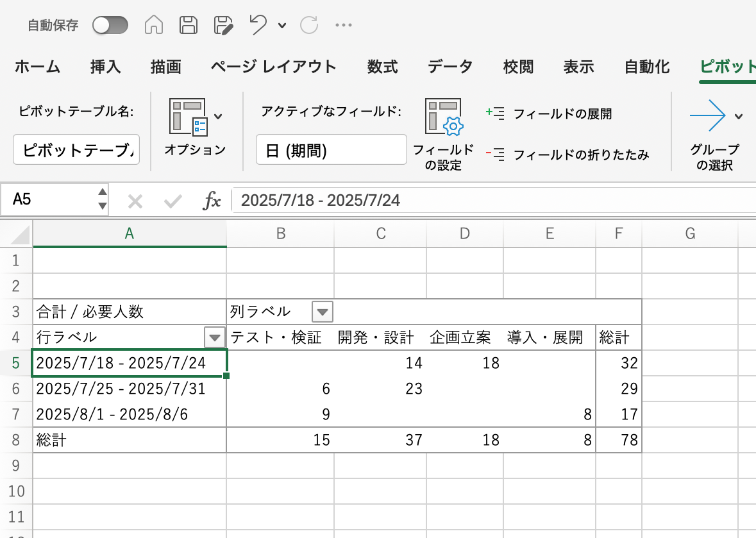Viewport: 756px width, 538px height.
Task: Click フィールドの展開 button
Action: [549, 114]
